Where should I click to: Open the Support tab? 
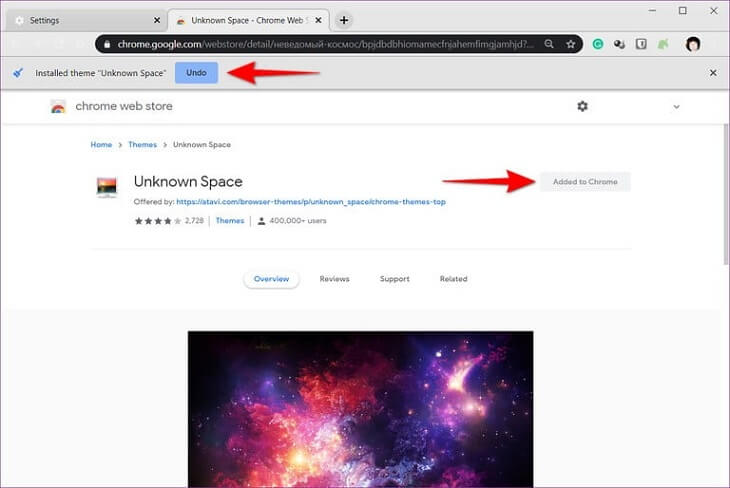[x=394, y=279]
